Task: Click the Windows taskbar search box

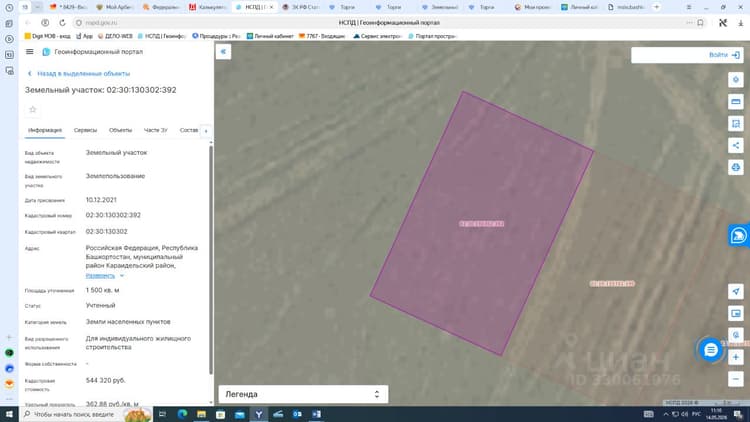Action: pyautogui.click(x=86, y=414)
